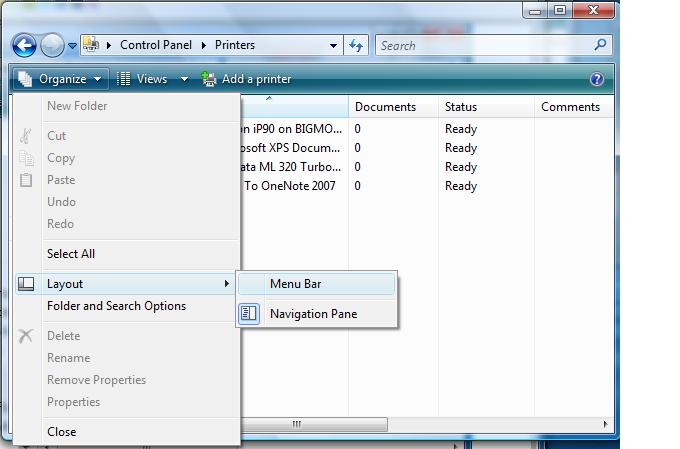Viewport: 680px width, 449px height.
Task: Sort by the Status column header
Action: 461,107
